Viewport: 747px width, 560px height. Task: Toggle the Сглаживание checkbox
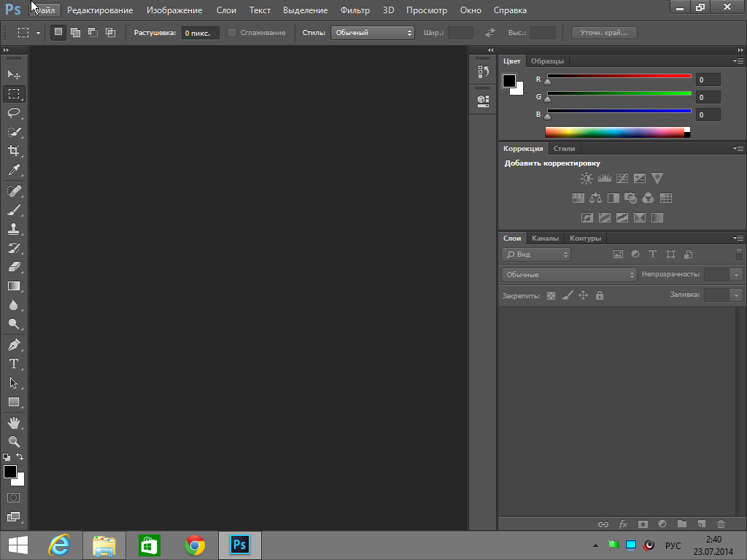pos(232,33)
